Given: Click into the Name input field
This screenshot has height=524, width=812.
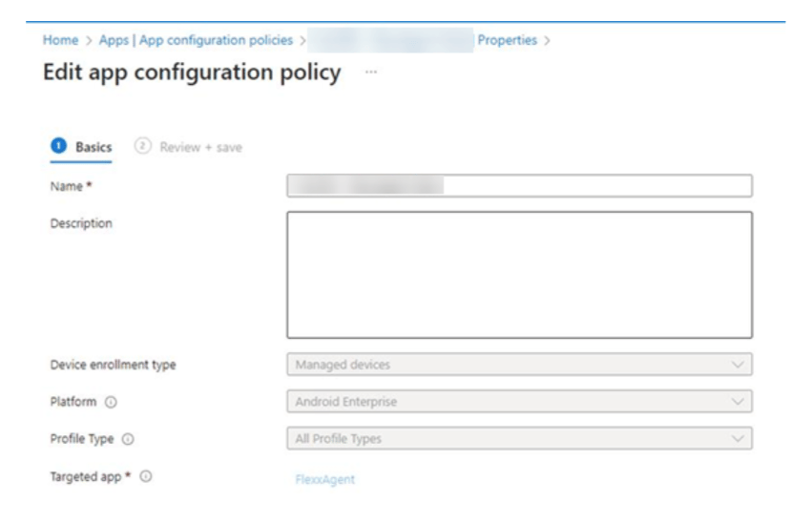Looking at the screenshot, I should pyautogui.click(x=519, y=186).
